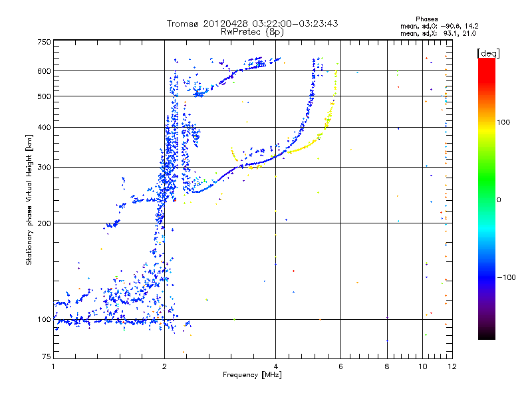Click the y-axis tick label '400'
The image size is (532, 399).
point(44,128)
